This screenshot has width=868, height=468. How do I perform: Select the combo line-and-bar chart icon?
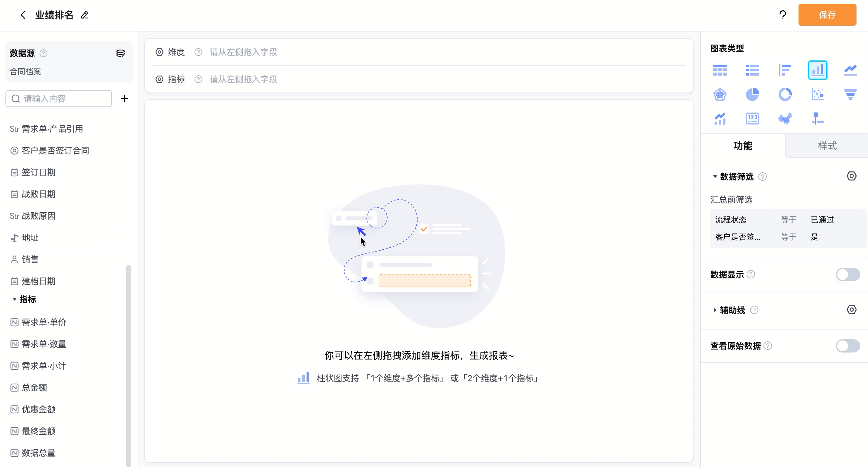720,119
